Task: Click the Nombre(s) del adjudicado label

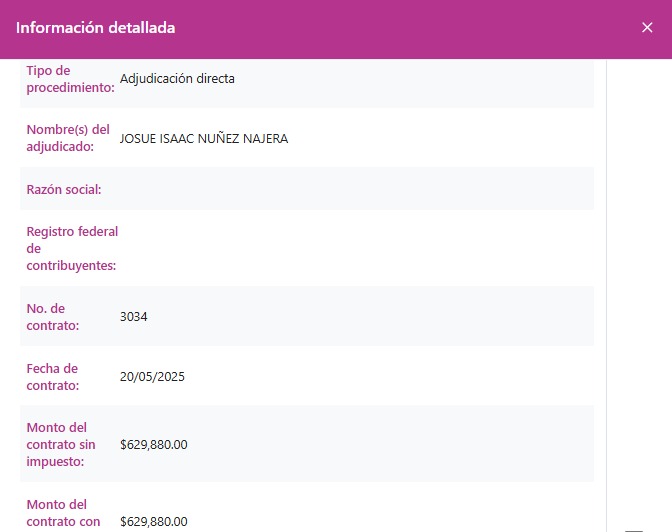Action: tap(68, 138)
